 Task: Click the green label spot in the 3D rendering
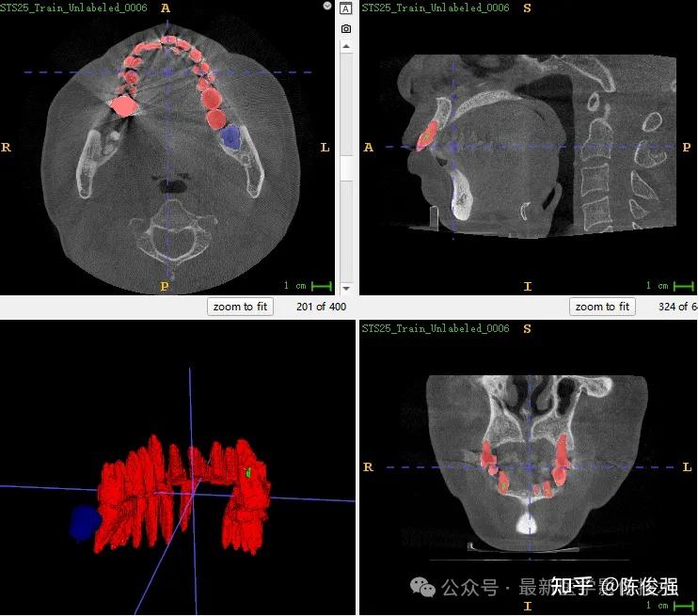pyautogui.click(x=248, y=473)
